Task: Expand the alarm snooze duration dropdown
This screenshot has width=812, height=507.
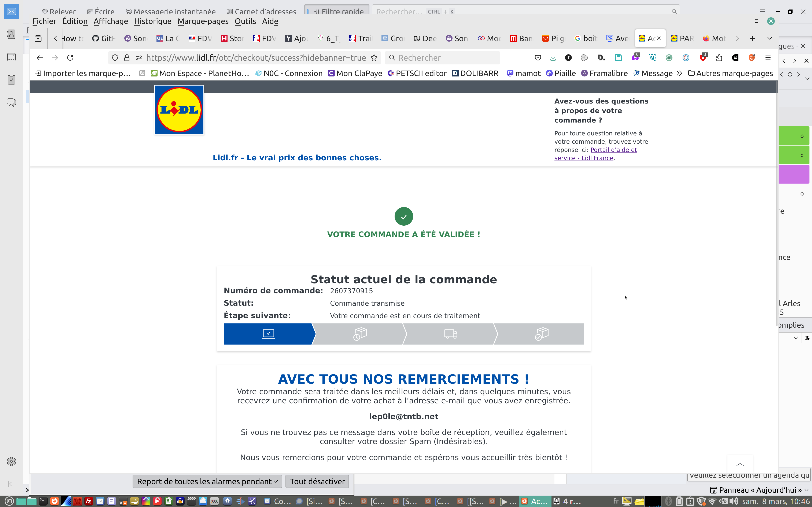Action: (207, 481)
